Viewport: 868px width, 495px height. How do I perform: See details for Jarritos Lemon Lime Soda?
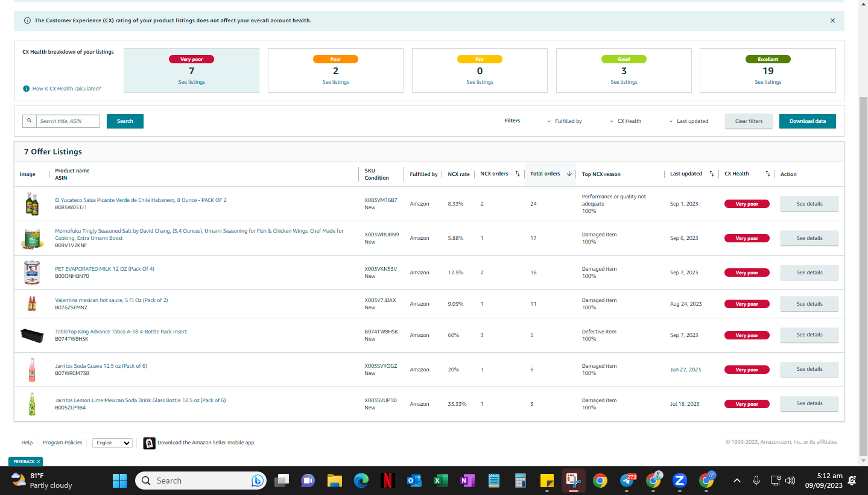[809, 403]
